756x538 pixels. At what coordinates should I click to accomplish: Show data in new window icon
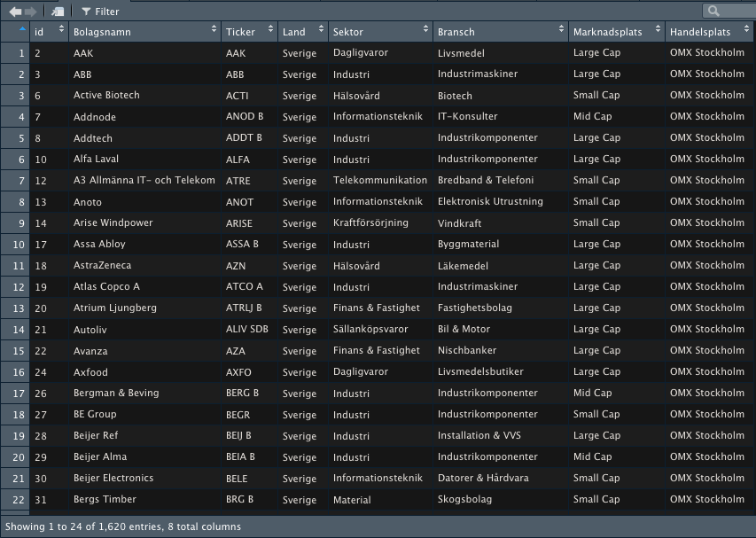pyautogui.click(x=58, y=12)
